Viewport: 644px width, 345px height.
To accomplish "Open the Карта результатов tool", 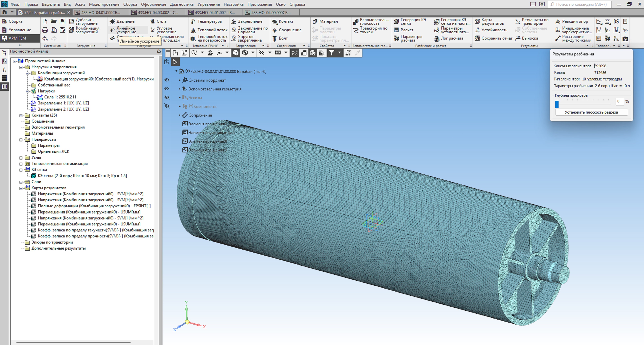I will pyautogui.click(x=477, y=21).
